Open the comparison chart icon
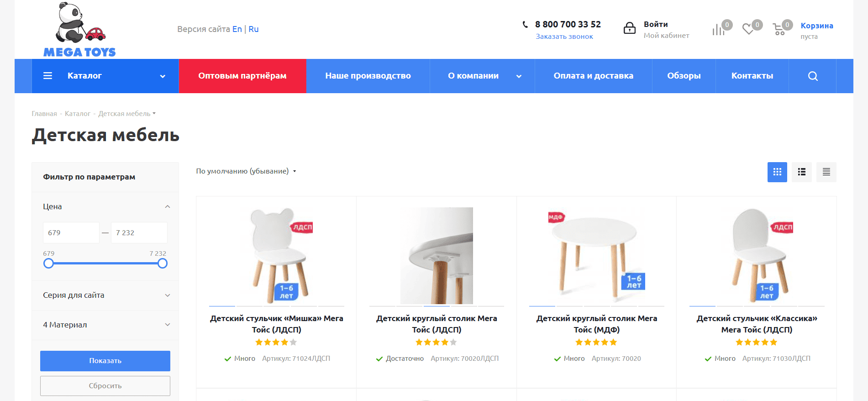 click(718, 30)
